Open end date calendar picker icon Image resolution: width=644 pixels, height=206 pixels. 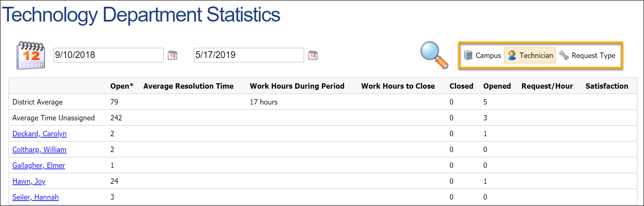click(x=313, y=55)
